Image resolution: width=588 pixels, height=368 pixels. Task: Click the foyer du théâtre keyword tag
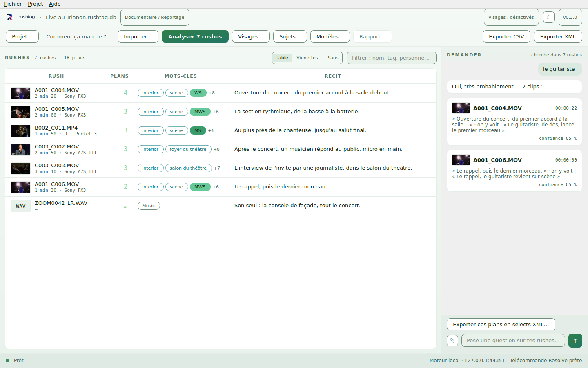(x=188, y=149)
